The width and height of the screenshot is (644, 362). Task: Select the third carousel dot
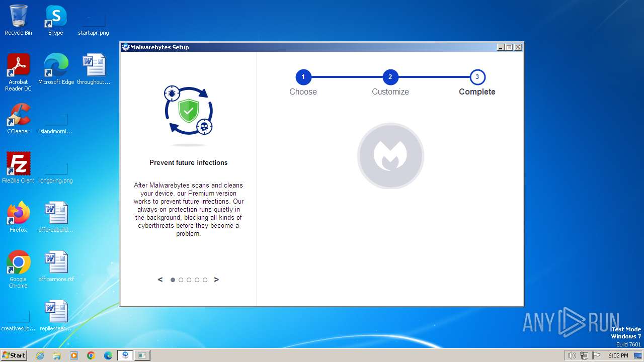[x=189, y=280]
